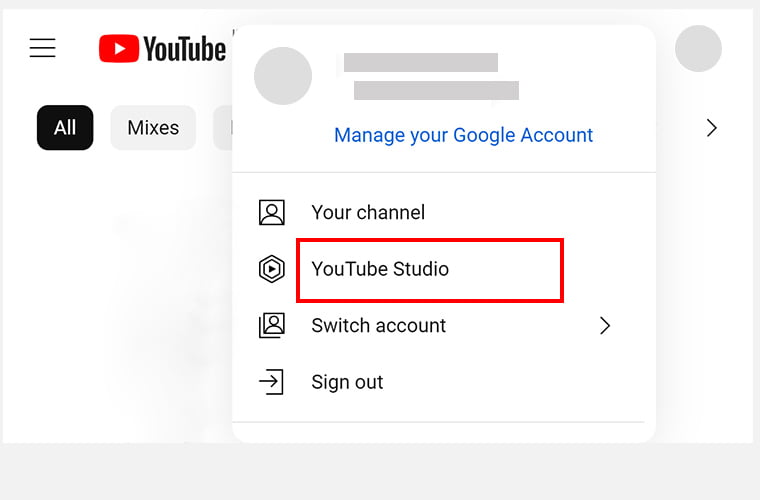Screen dimensions: 760x500
Task: Click the YouTube logo
Action: click(162, 48)
